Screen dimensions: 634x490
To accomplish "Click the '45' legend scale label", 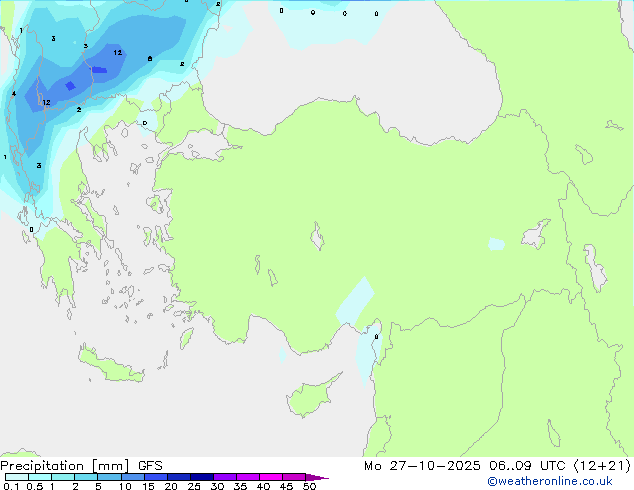I will pos(286,486).
